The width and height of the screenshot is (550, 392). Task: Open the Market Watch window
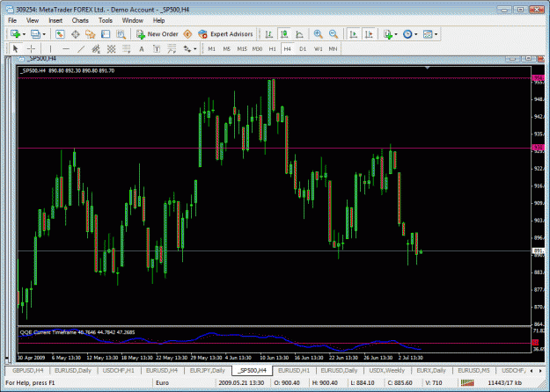[x=60, y=34]
